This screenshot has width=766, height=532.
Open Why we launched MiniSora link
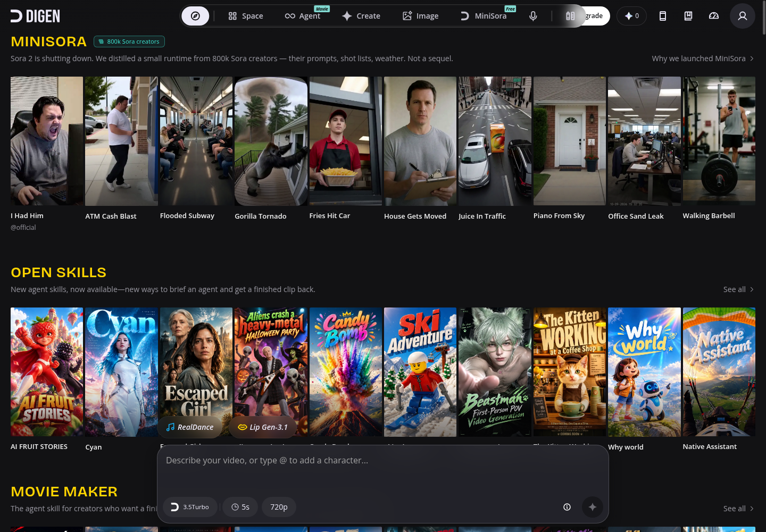pyautogui.click(x=703, y=59)
